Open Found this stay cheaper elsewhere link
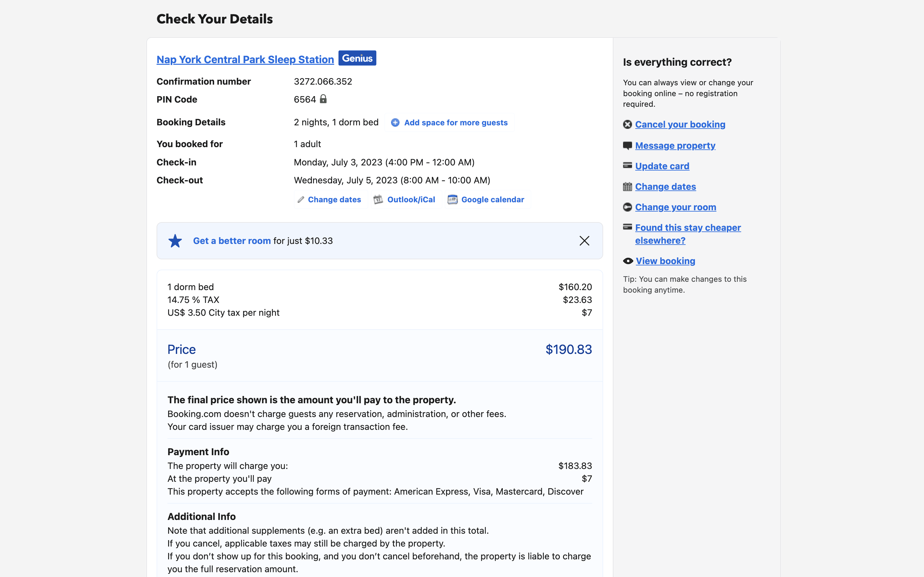924x577 pixels. [x=688, y=228]
